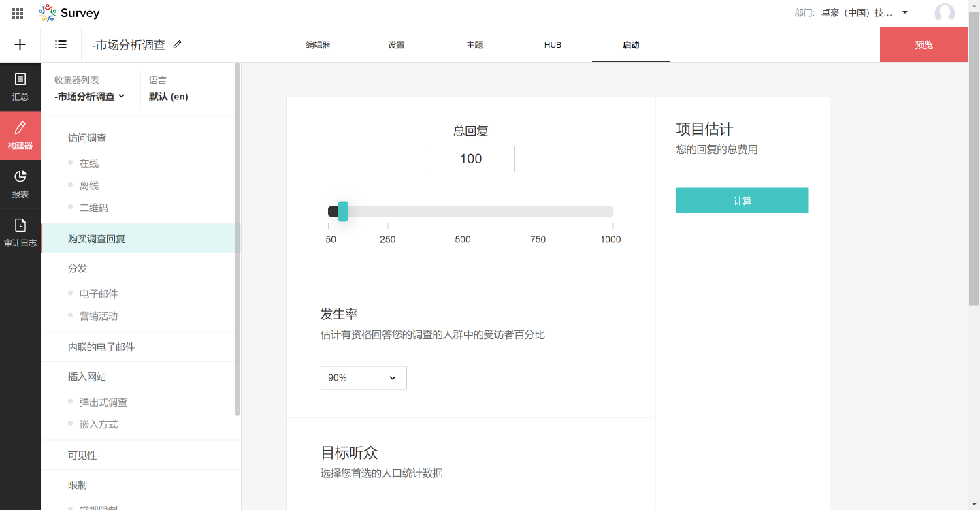Click the Survey logo icon
980x510 pixels.
(x=47, y=13)
